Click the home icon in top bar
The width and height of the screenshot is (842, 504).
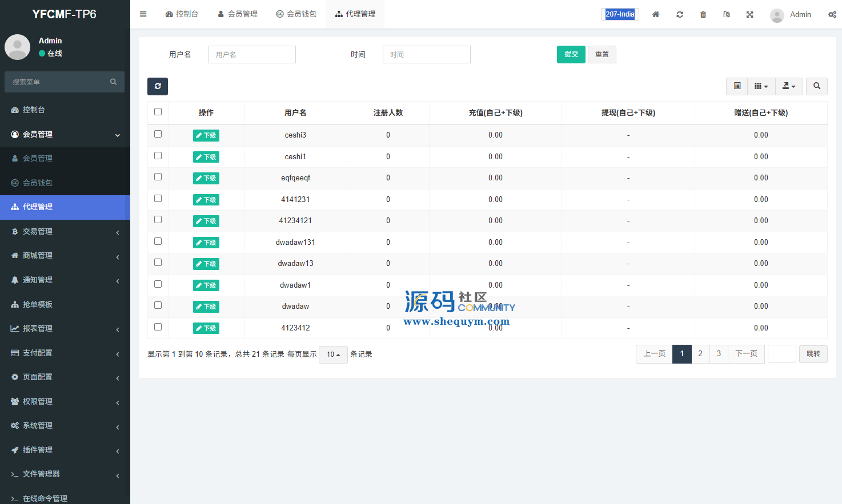[x=656, y=14]
